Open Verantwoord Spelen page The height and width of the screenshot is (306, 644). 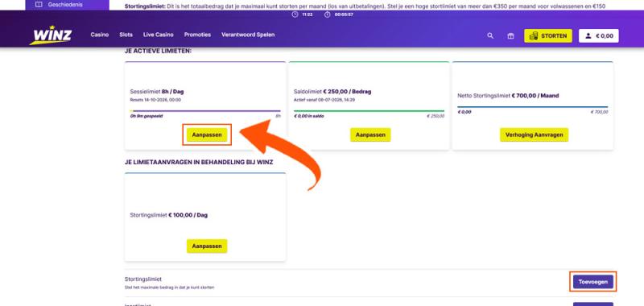point(248,35)
